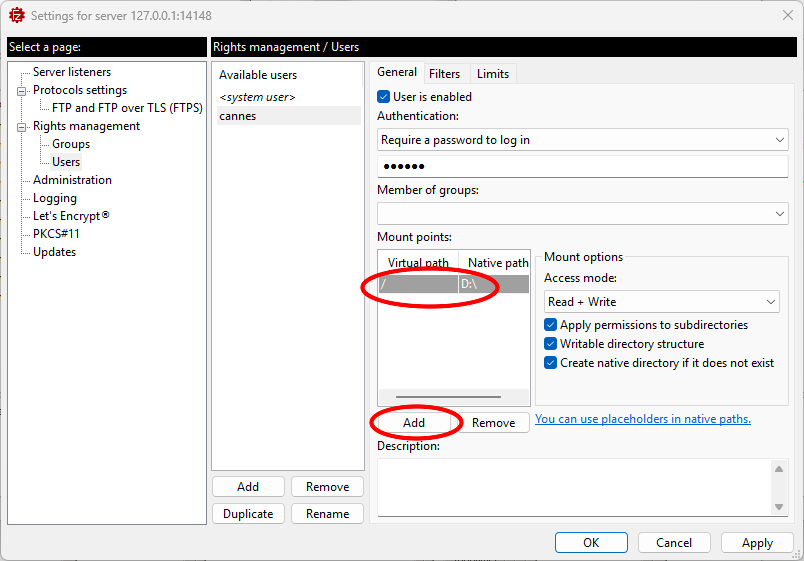The image size is (804, 561).
Task: Select the 'cannes' user in the list
Action: pos(238,116)
